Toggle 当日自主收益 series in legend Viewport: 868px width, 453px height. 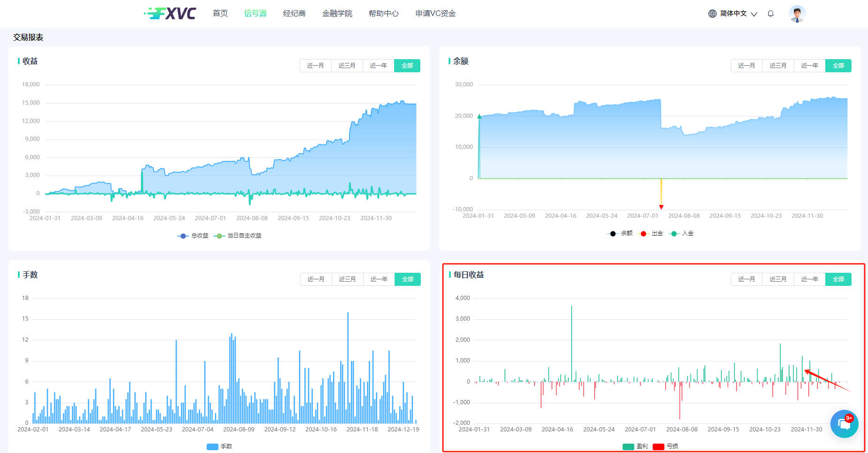(238, 236)
